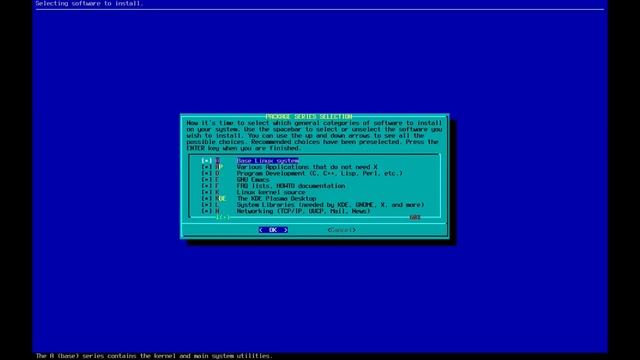The width and height of the screenshot is (640, 360).
Task: Select the "Linux kernel source" text
Action: click(x=271, y=192)
